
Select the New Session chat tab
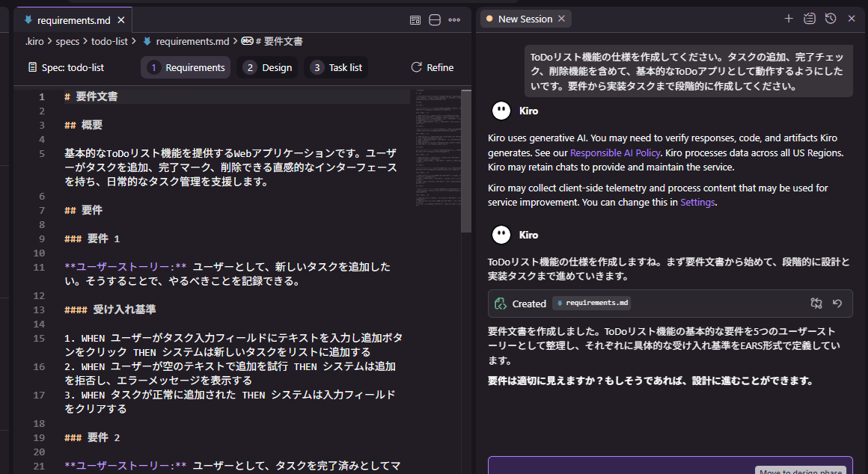pyautogui.click(x=525, y=18)
